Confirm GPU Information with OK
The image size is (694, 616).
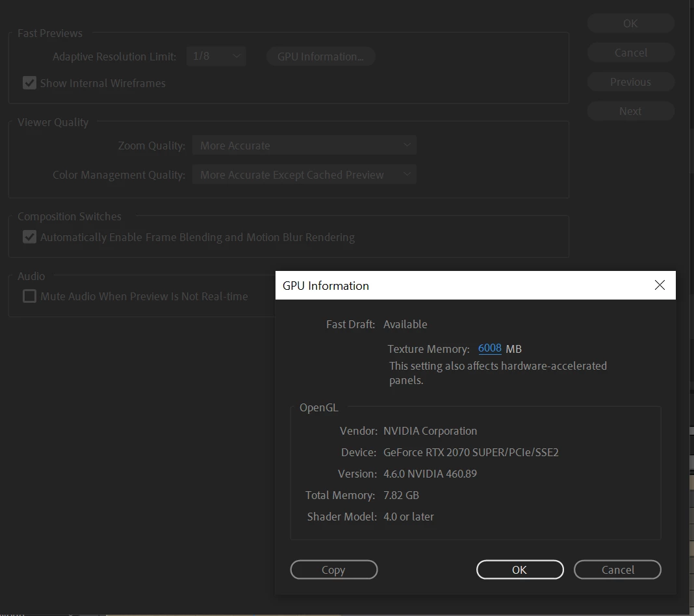520,569
